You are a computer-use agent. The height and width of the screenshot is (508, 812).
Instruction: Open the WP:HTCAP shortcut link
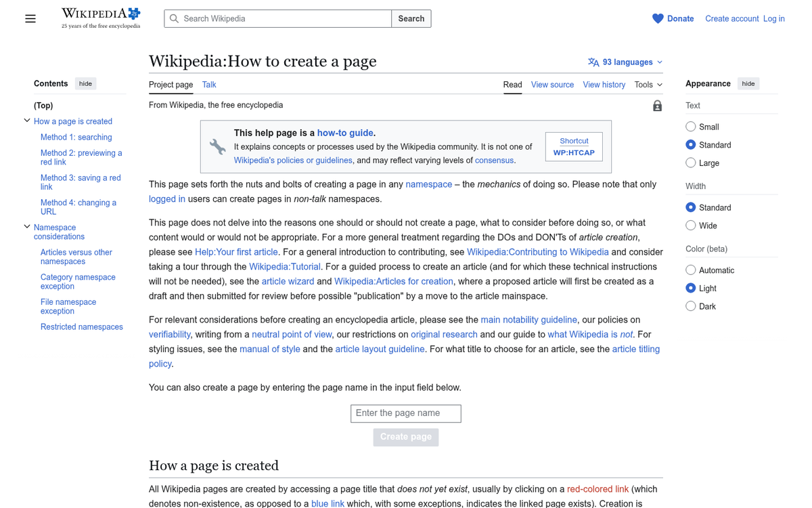[x=573, y=153]
